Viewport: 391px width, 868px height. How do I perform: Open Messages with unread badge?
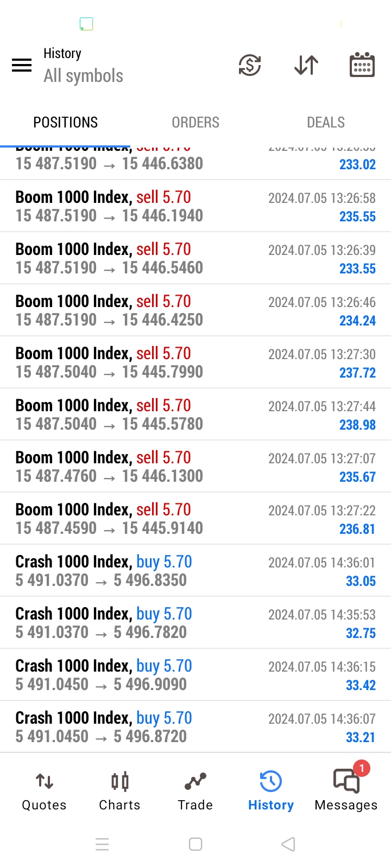click(x=346, y=792)
